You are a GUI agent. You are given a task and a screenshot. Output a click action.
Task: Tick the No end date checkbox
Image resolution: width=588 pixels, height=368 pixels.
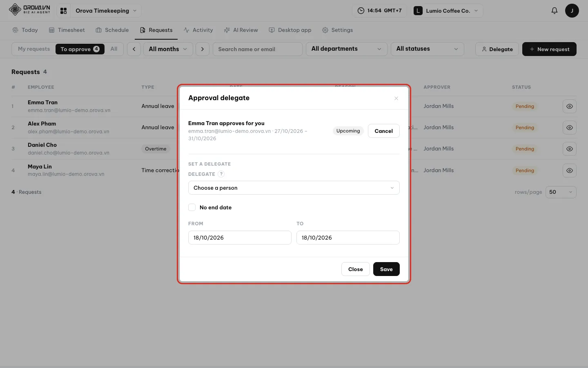[192, 207]
